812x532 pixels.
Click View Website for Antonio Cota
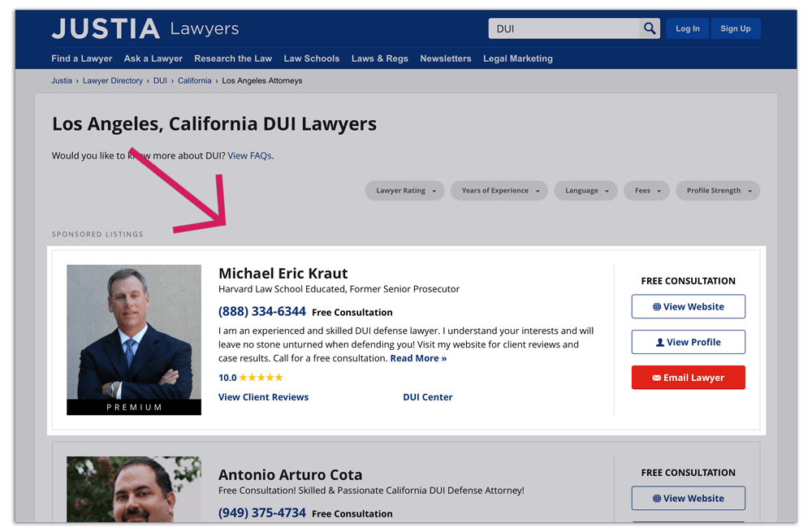click(689, 499)
